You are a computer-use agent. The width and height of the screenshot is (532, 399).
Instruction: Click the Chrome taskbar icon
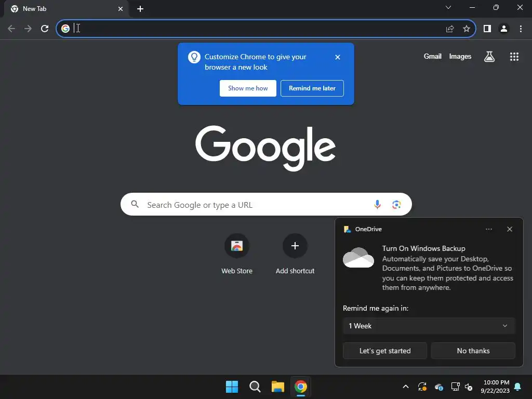click(301, 387)
